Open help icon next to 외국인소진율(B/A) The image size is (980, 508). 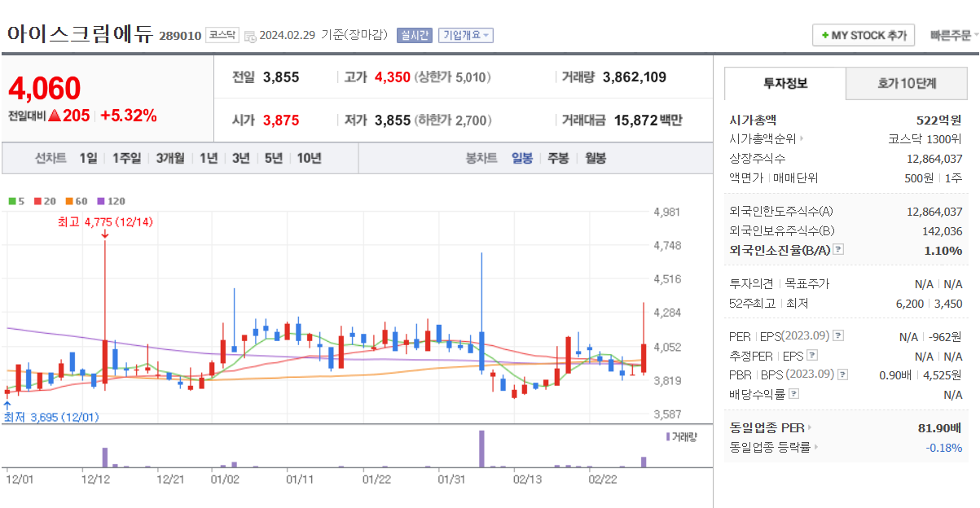[838, 250]
